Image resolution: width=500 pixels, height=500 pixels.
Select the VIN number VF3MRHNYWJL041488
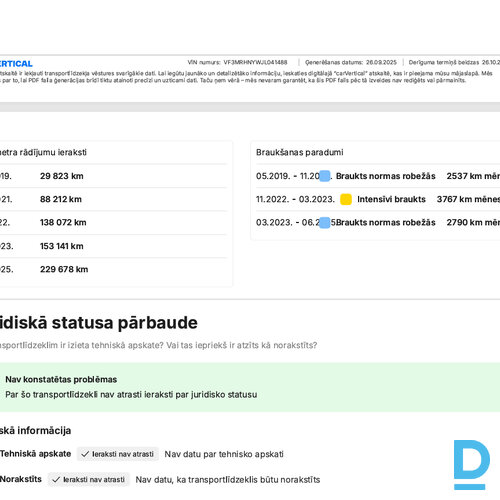[255, 62]
